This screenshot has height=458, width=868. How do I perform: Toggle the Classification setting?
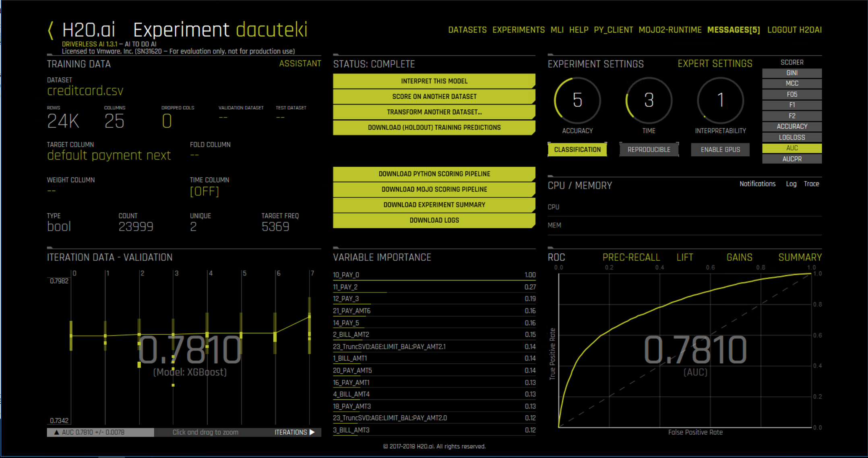pyautogui.click(x=577, y=149)
